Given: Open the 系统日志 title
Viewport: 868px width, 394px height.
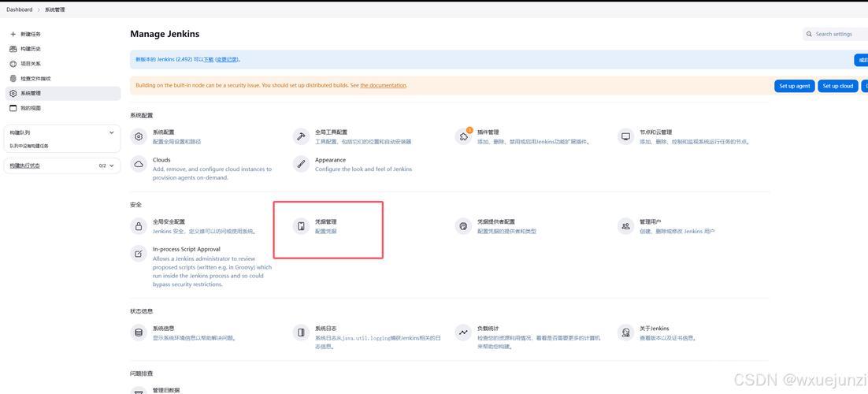Looking at the screenshot, I should [x=325, y=329].
